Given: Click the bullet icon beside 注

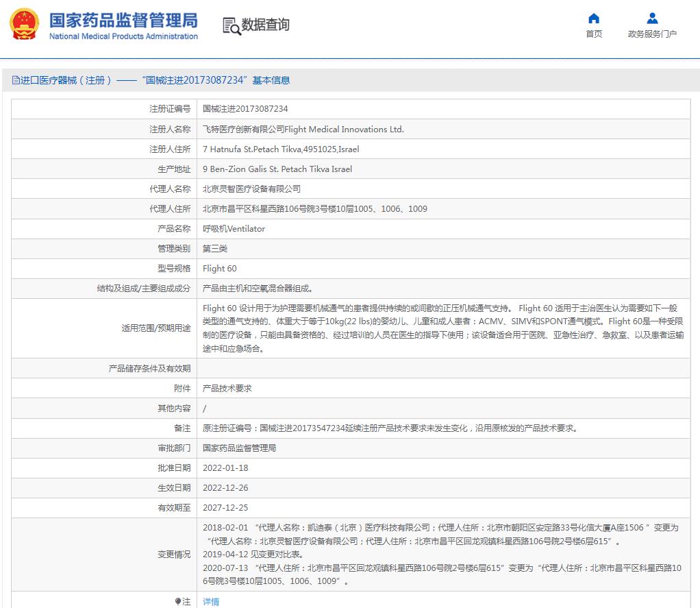Looking at the screenshot, I should click(179, 601).
